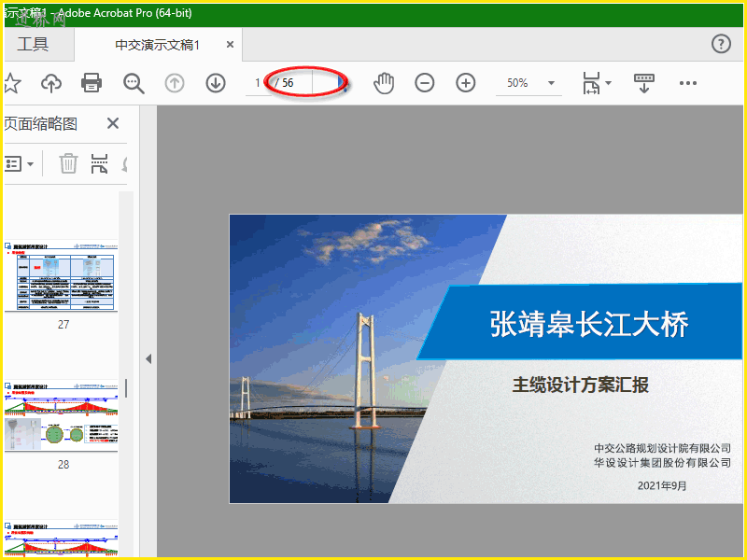The height and width of the screenshot is (560, 747).
Task: Print the document using printer icon
Action: click(92, 83)
